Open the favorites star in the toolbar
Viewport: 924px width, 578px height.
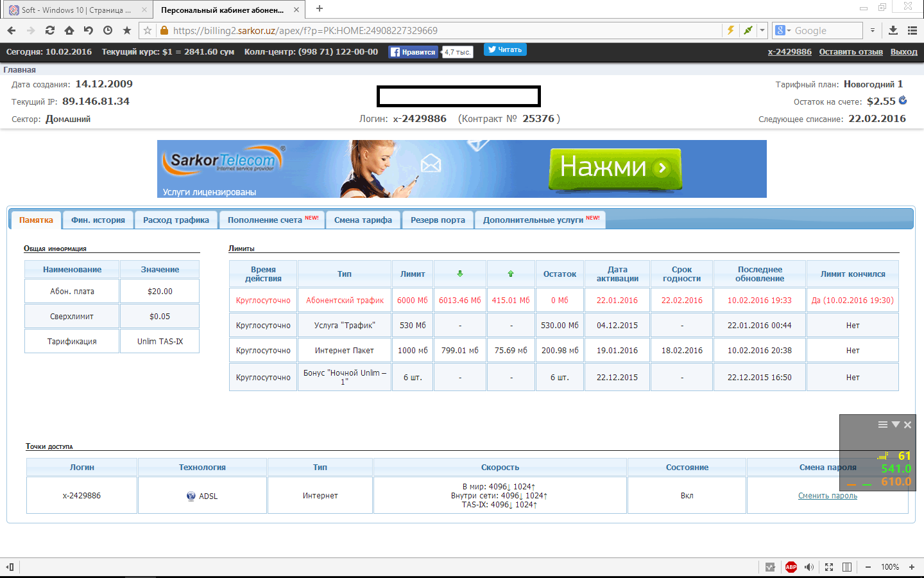[127, 30]
